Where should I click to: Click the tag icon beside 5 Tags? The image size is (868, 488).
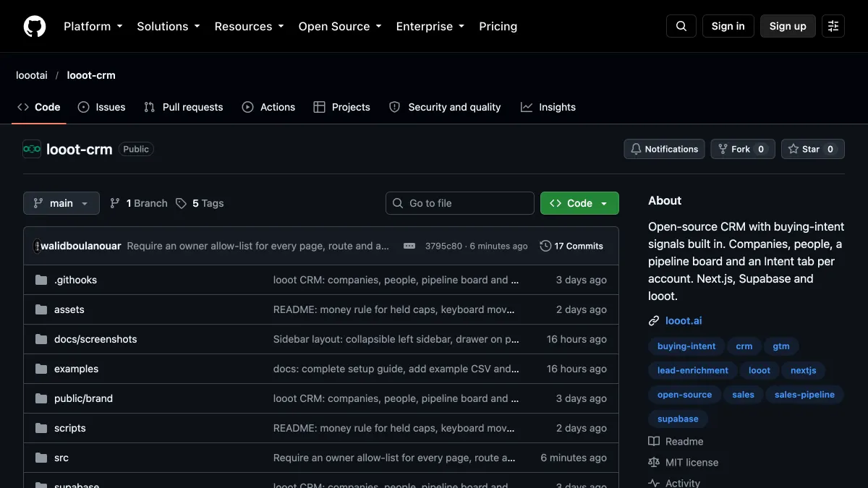[182, 203]
